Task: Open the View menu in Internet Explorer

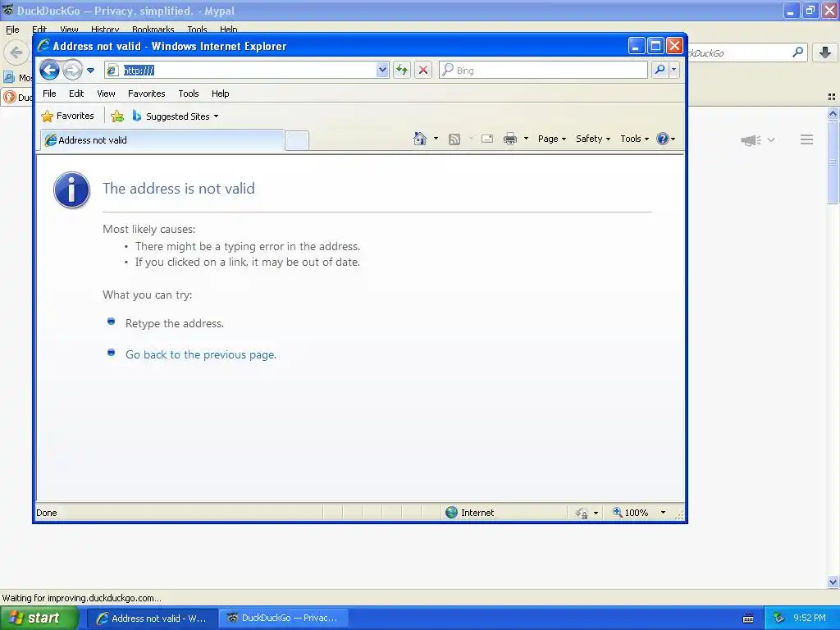Action: click(106, 94)
